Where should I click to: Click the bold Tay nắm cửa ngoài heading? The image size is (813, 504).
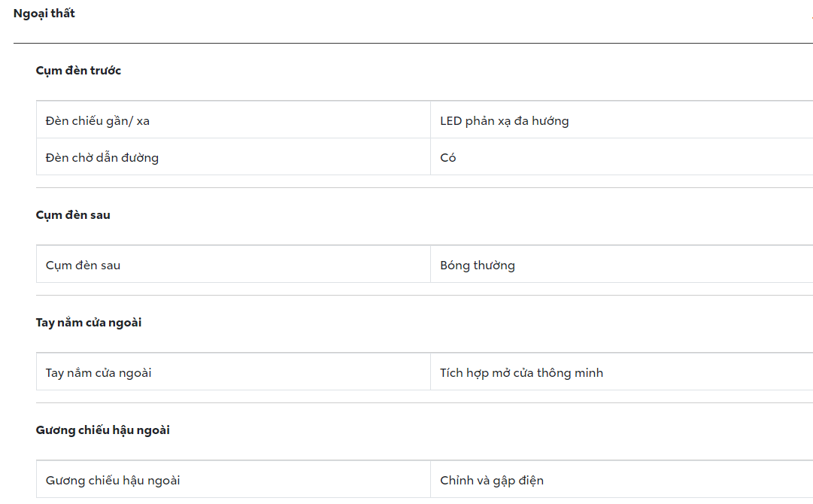pyautogui.click(x=89, y=323)
